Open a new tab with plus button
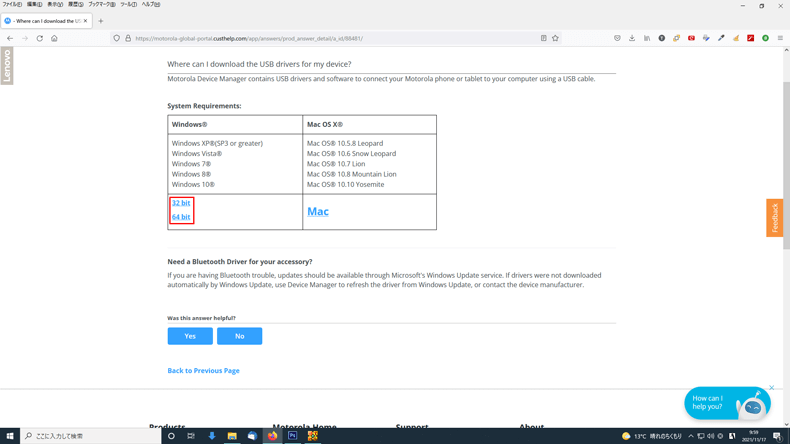Screen dimensions: 790x444 [x=101, y=21]
